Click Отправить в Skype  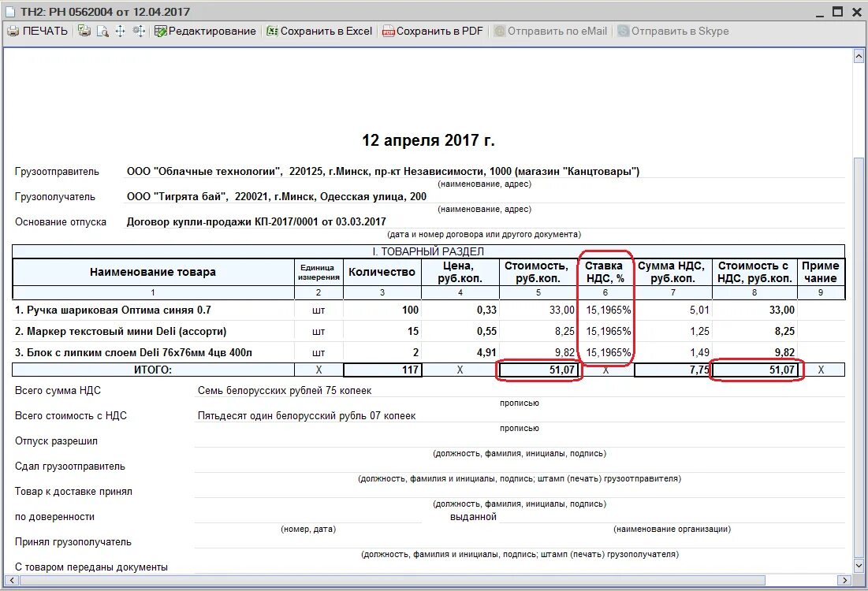[x=672, y=32]
